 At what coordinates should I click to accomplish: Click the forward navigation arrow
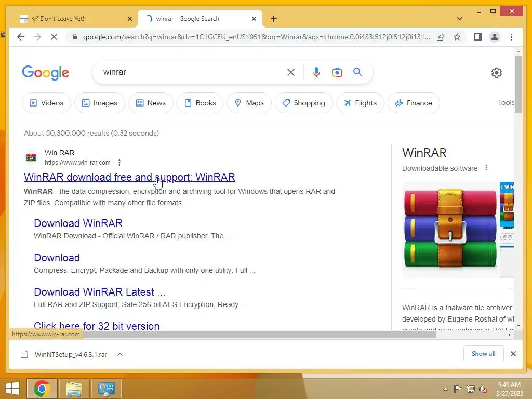coord(37,37)
